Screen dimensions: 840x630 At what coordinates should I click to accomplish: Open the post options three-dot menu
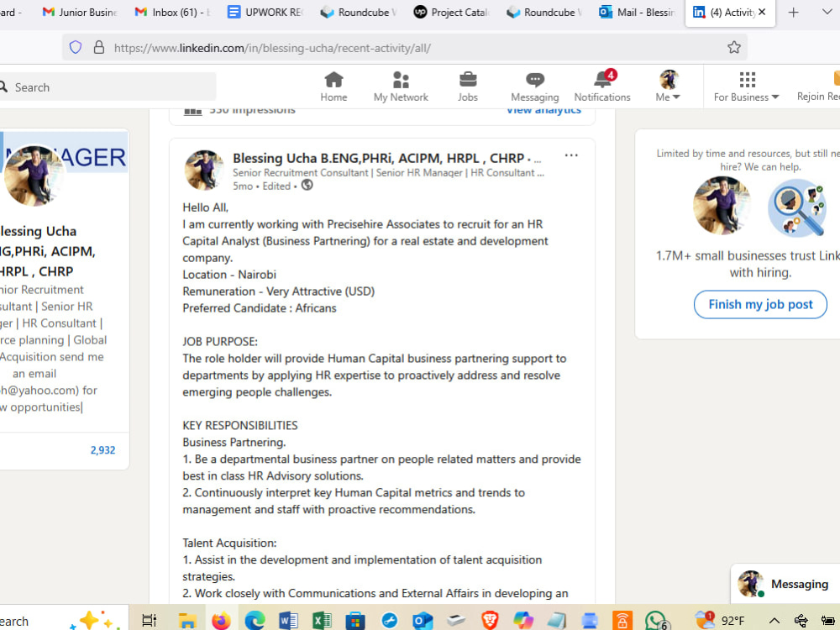[x=571, y=155]
